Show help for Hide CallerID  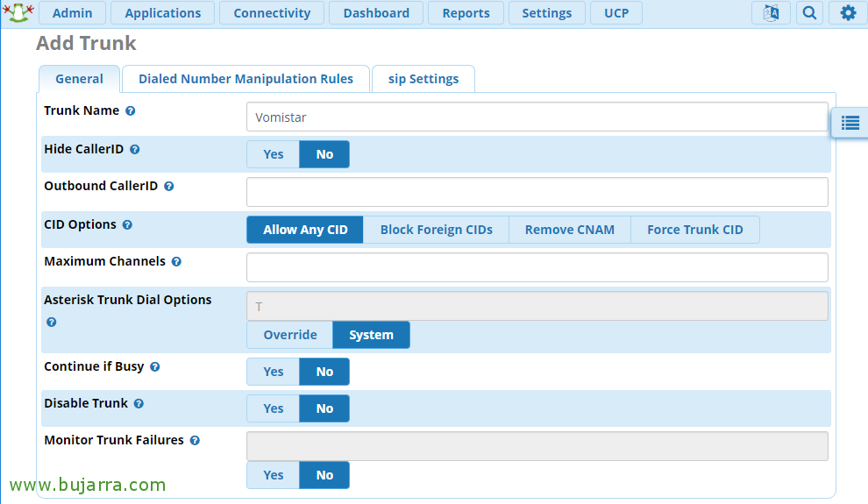pyautogui.click(x=134, y=149)
